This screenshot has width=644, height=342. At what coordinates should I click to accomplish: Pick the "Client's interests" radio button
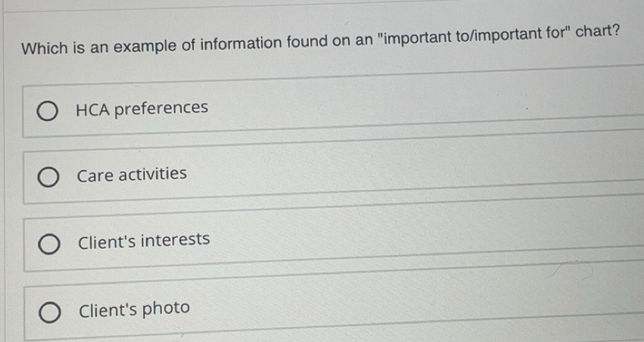pyautogui.click(x=48, y=244)
